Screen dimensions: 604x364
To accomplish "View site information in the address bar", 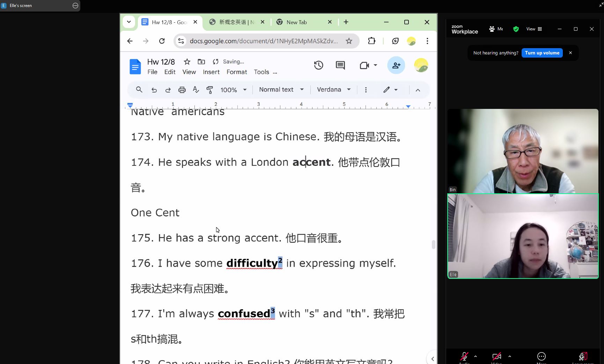I will coord(181,41).
